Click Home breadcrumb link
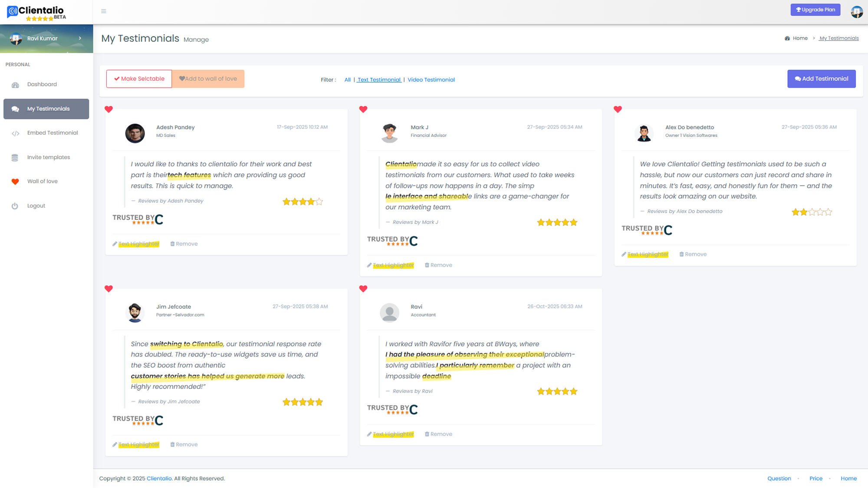The height and width of the screenshot is (488, 868). [800, 38]
